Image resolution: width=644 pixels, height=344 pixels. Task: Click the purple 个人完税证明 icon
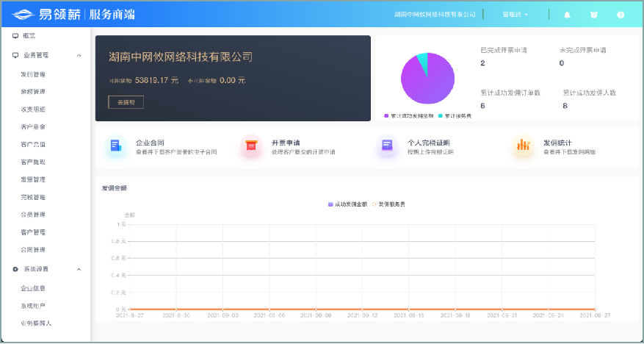tap(387, 146)
